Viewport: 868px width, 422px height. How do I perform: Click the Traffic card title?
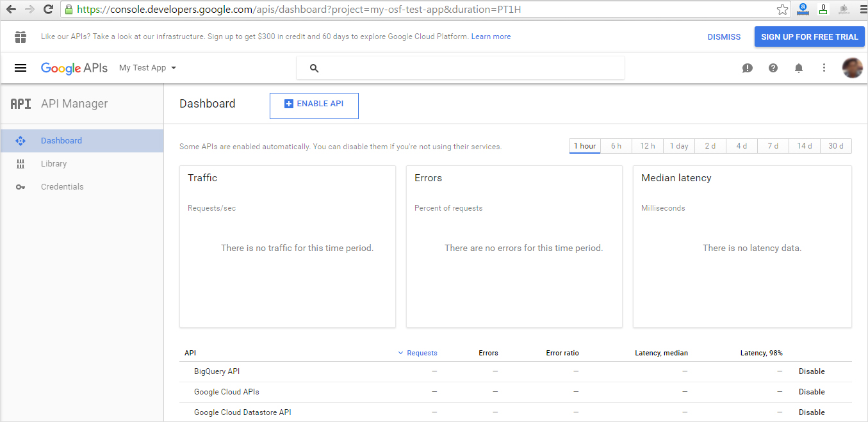[202, 178]
